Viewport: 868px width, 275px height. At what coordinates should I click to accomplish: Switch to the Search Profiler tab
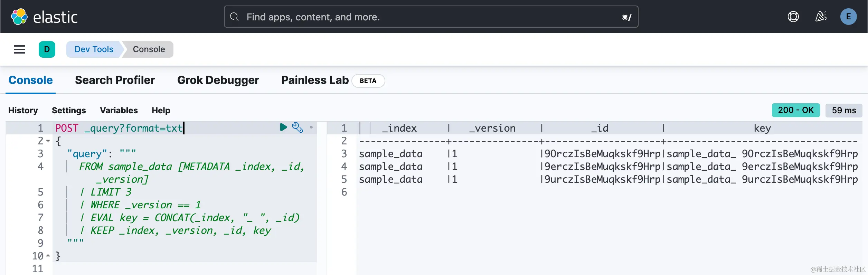(x=115, y=80)
